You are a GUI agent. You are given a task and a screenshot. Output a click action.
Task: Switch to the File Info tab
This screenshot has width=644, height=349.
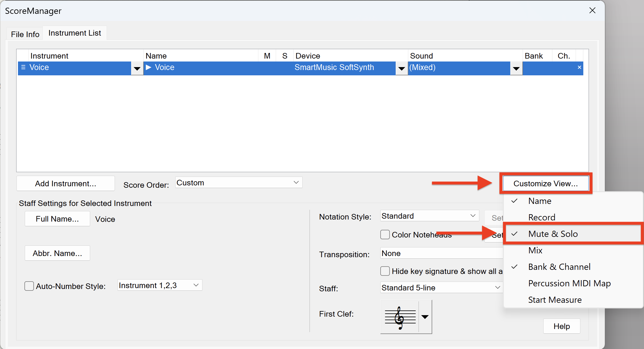click(x=25, y=34)
